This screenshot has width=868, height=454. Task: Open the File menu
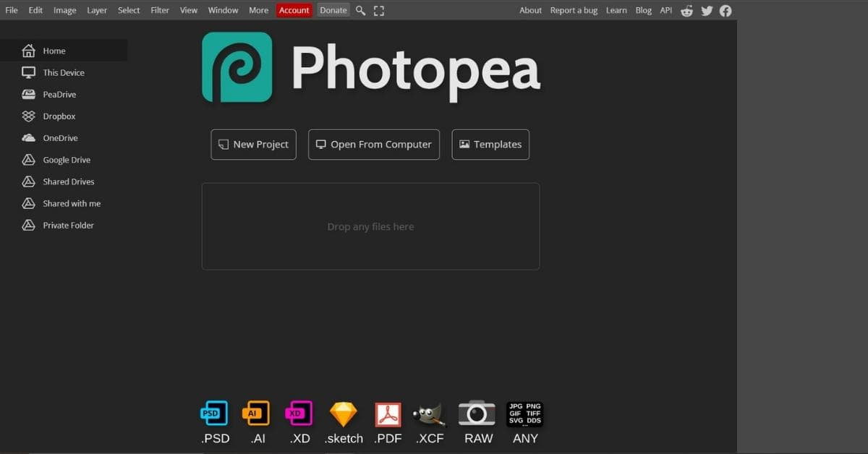pos(12,10)
